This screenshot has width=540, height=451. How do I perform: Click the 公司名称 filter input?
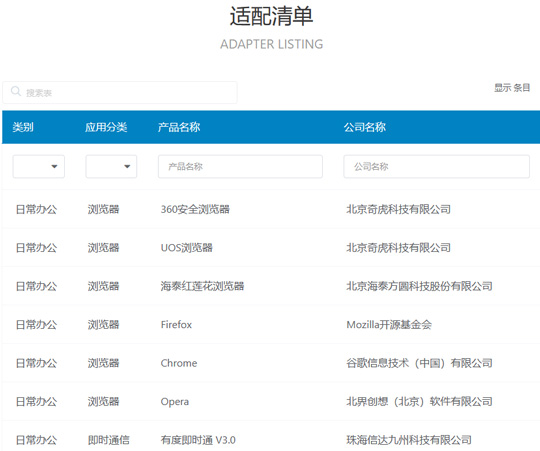436,167
